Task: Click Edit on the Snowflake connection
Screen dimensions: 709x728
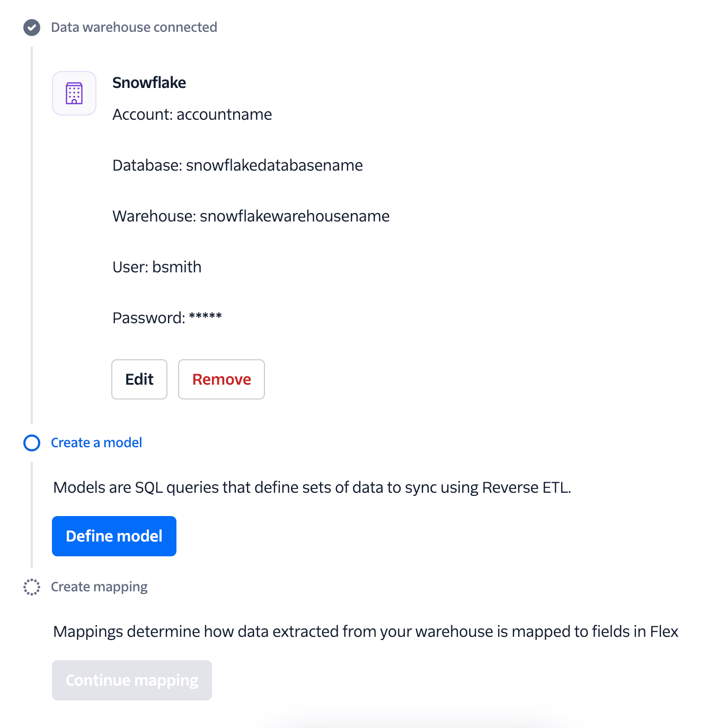Action: click(x=139, y=379)
